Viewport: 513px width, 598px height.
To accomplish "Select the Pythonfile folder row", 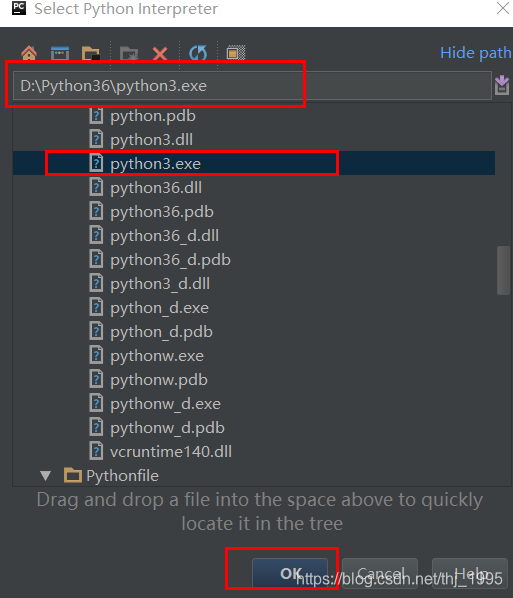I will coord(254,476).
